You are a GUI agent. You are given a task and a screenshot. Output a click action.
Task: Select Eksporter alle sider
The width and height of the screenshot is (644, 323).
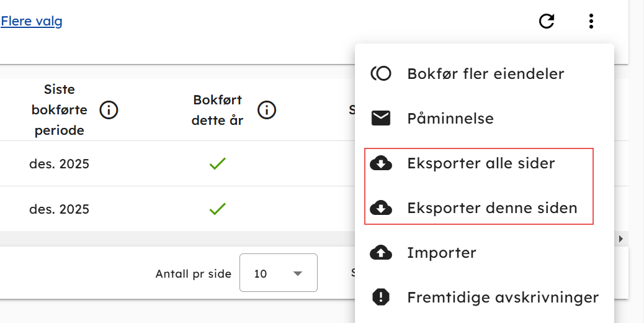pyautogui.click(x=481, y=163)
